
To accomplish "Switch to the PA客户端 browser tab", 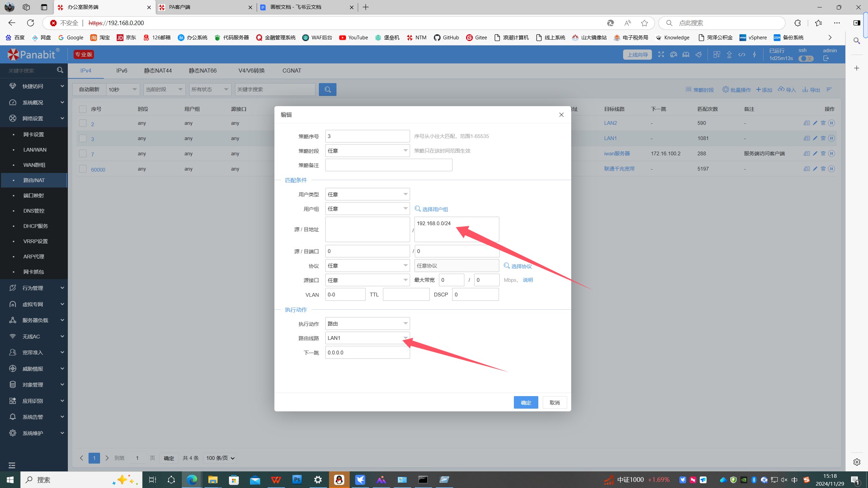I will [x=206, y=7].
